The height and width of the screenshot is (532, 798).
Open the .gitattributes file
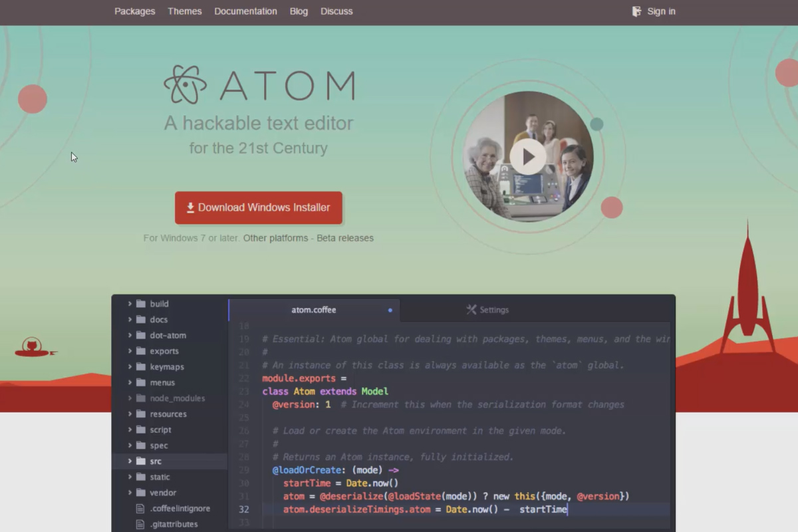174,524
